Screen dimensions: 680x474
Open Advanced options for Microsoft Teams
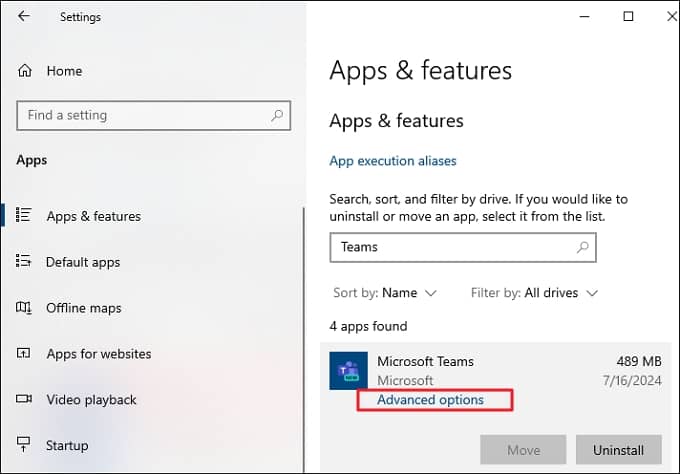click(x=430, y=400)
